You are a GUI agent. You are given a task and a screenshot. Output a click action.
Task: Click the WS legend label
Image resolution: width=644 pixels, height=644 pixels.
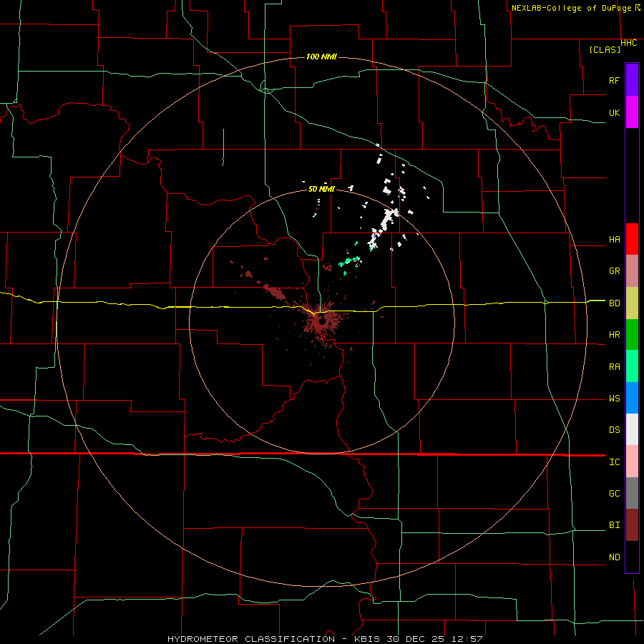click(614, 399)
